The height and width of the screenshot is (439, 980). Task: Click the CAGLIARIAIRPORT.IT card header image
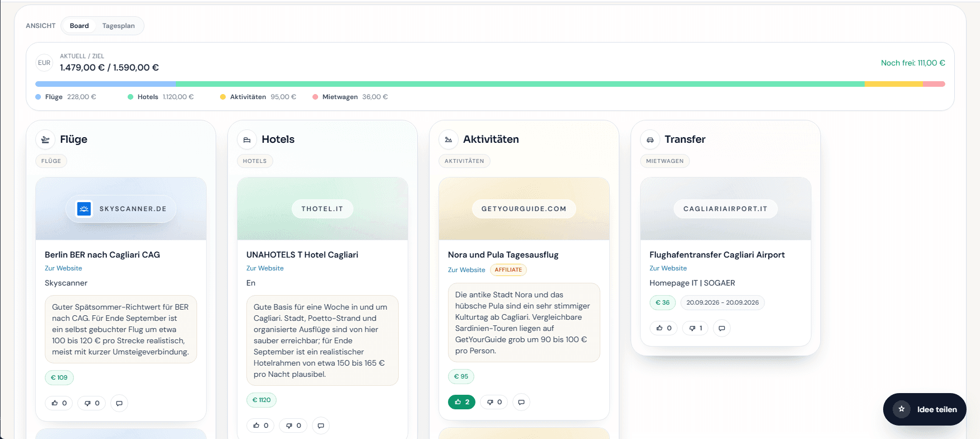click(x=726, y=209)
